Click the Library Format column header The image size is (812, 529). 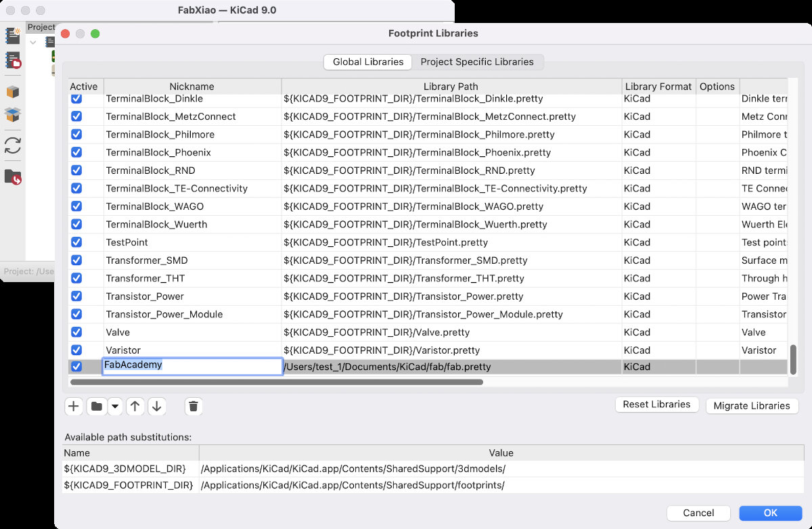(658, 87)
